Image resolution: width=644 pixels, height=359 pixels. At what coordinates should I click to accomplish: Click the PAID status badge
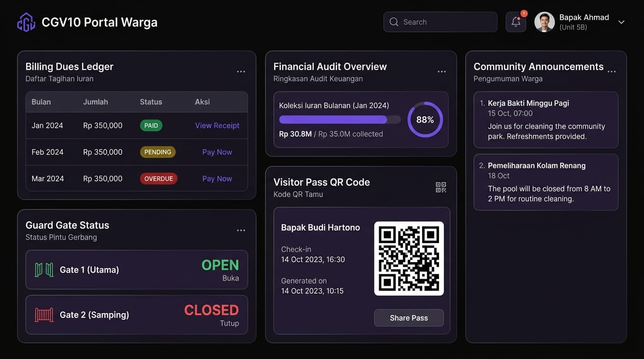pyautogui.click(x=151, y=125)
